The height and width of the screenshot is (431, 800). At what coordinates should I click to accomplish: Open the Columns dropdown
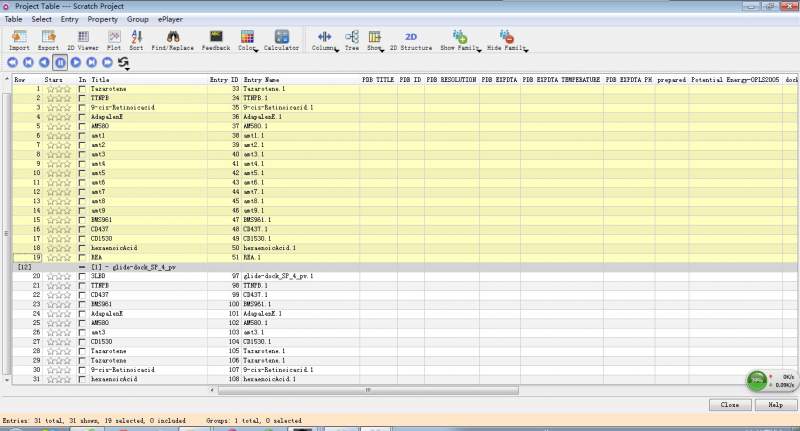tap(324, 40)
